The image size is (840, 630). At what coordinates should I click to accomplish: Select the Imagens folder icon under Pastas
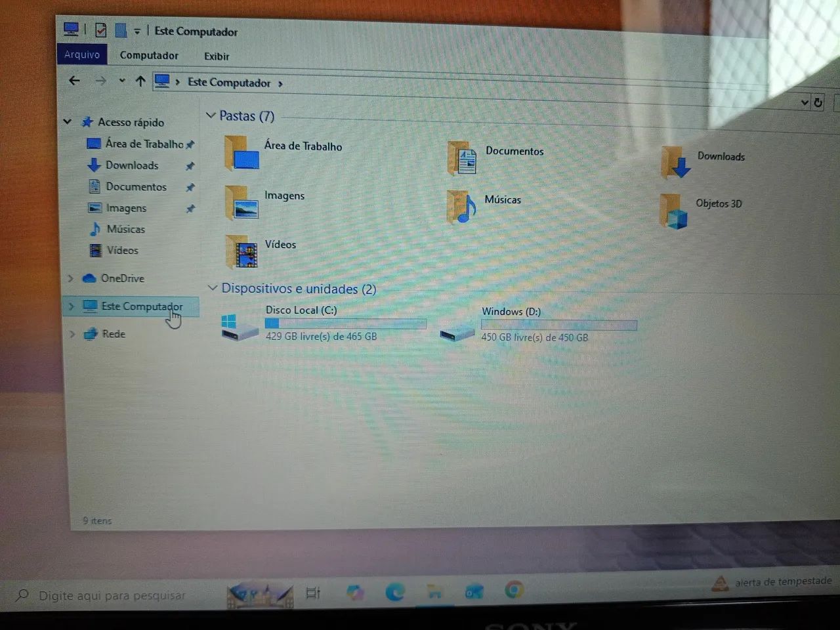241,201
